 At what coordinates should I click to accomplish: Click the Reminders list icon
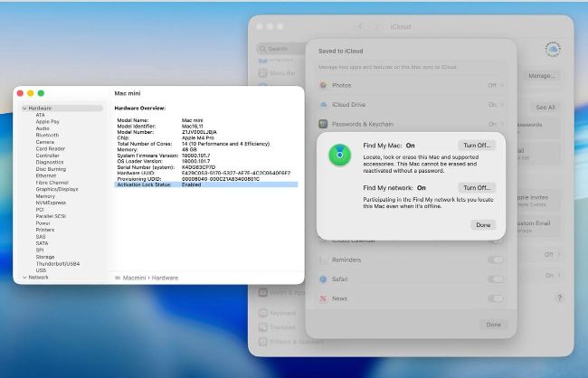pyautogui.click(x=323, y=260)
